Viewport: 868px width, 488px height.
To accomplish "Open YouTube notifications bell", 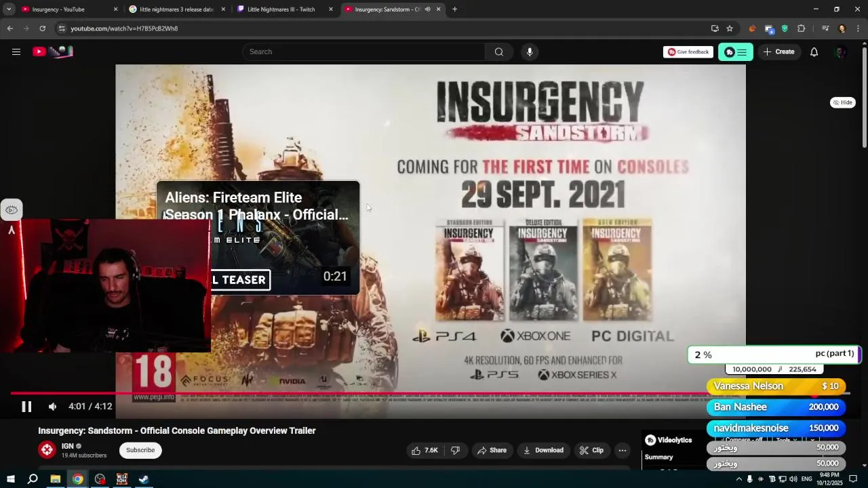I will 814,52.
